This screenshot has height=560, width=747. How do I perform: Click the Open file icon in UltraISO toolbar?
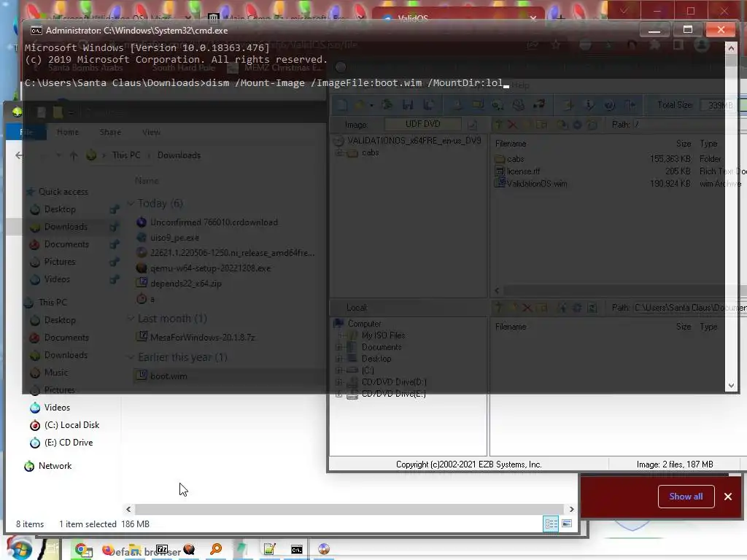[359, 105]
